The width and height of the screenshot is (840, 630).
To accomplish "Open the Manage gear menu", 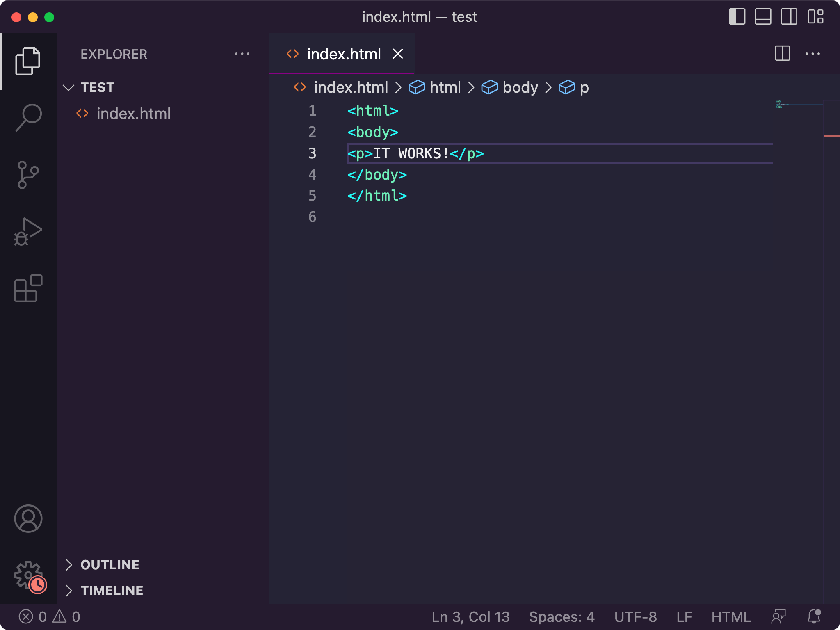I will 29,575.
